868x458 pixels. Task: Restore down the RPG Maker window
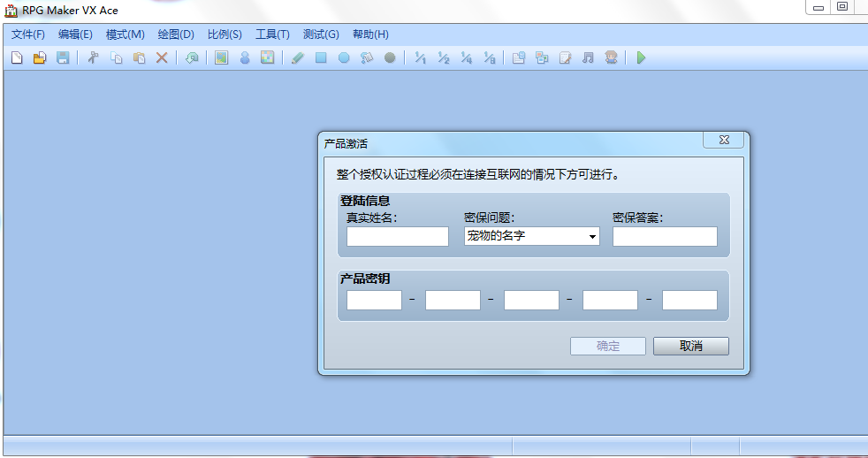pos(842,7)
